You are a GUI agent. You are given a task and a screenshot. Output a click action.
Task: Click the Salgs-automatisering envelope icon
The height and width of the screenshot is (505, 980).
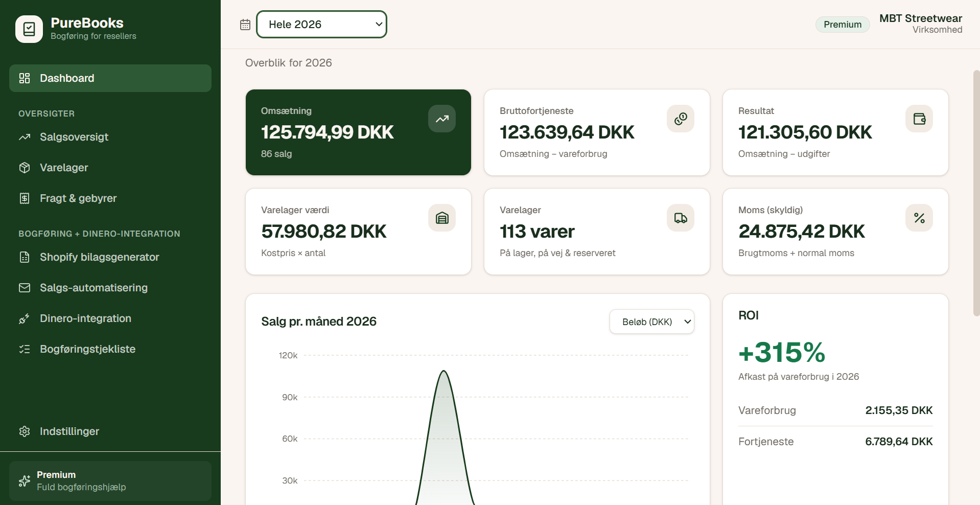pos(25,288)
